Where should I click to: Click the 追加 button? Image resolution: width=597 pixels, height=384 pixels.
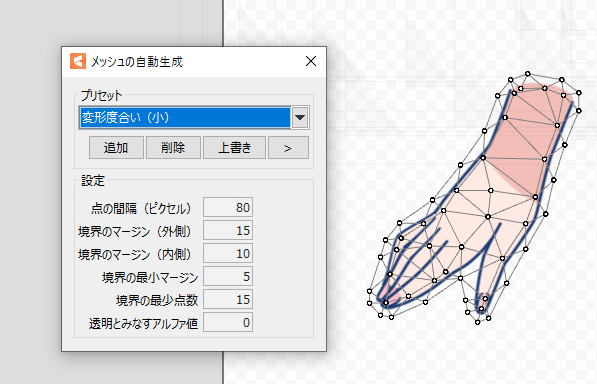[116, 148]
